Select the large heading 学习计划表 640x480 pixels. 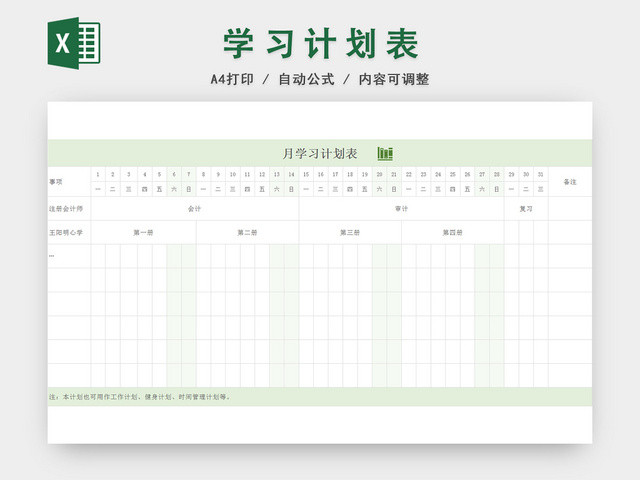coord(320,44)
